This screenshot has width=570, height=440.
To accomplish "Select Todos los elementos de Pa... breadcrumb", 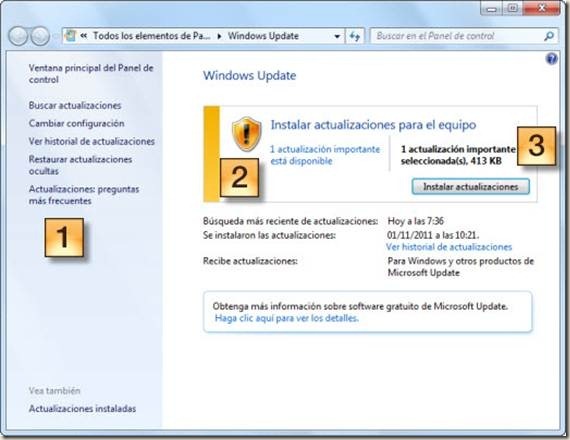I will 152,36.
